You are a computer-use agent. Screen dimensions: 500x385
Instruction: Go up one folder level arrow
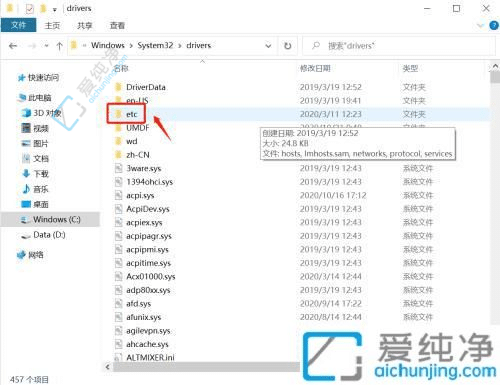59,46
